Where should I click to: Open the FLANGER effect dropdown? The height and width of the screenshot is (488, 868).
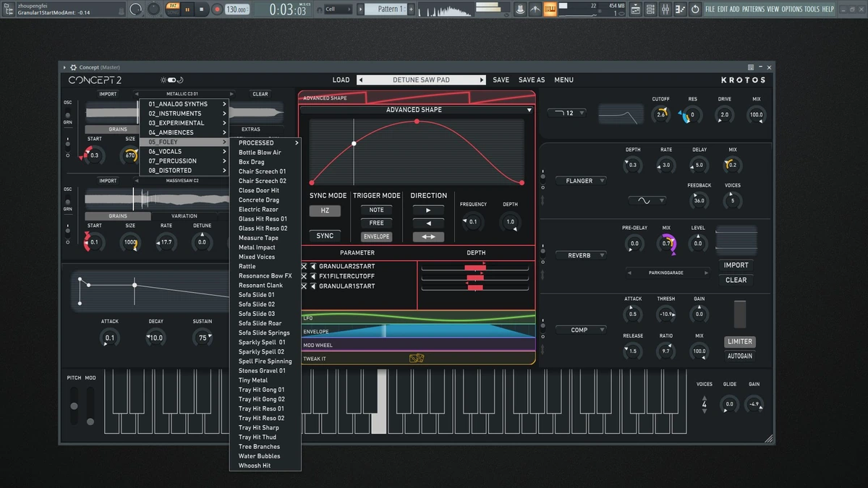click(581, 181)
